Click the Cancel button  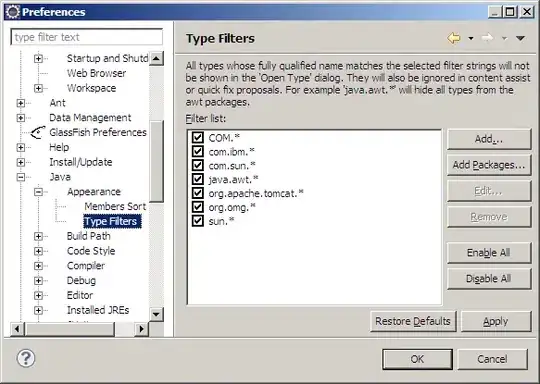[492, 359]
